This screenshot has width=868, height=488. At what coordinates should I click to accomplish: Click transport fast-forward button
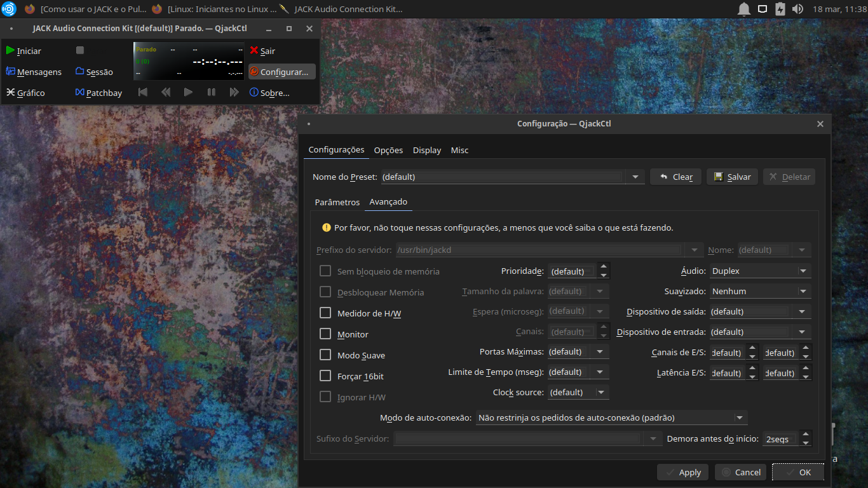(x=234, y=92)
